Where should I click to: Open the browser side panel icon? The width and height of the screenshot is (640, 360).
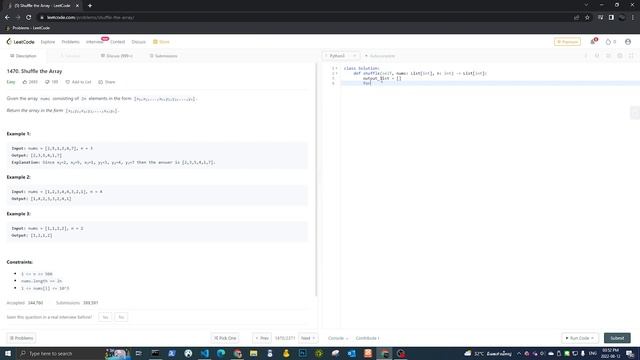[611, 17]
